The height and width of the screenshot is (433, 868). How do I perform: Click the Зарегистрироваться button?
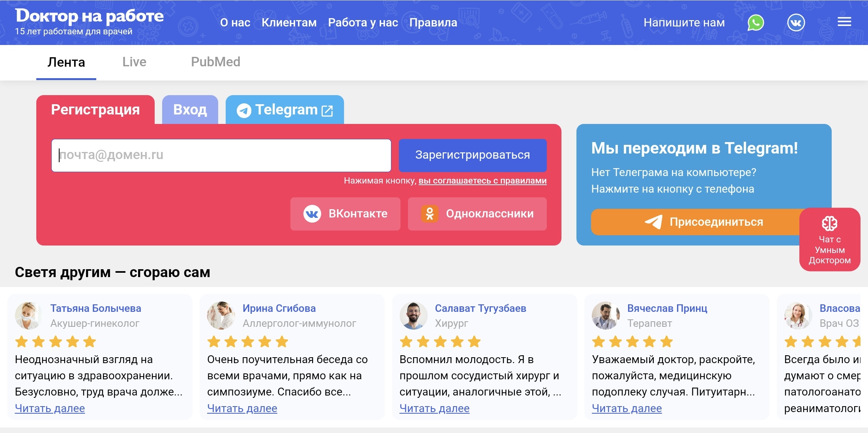[473, 155]
